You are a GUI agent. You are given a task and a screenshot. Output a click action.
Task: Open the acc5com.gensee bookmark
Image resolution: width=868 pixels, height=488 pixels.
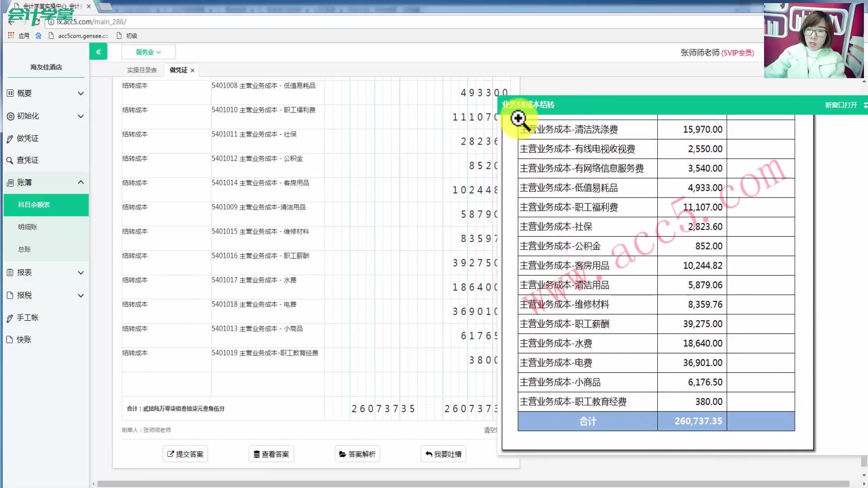point(79,36)
